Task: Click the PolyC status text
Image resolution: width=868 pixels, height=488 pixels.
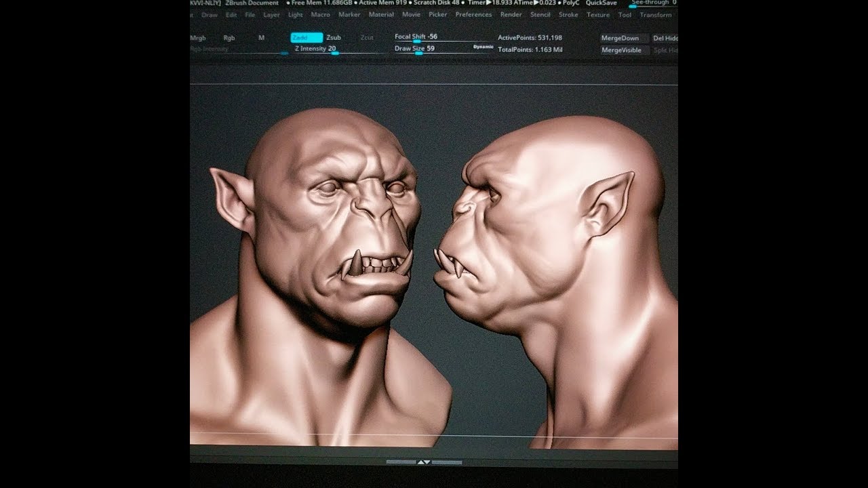Action: pyautogui.click(x=571, y=3)
